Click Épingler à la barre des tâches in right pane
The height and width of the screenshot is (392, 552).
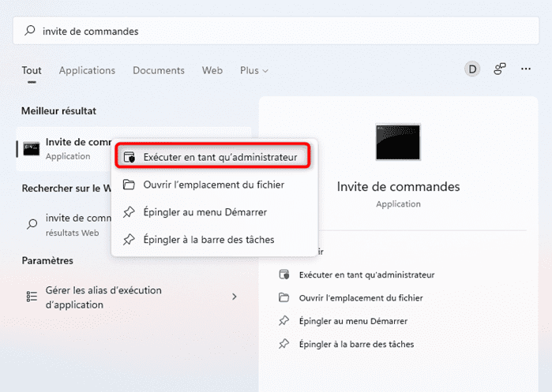click(356, 344)
